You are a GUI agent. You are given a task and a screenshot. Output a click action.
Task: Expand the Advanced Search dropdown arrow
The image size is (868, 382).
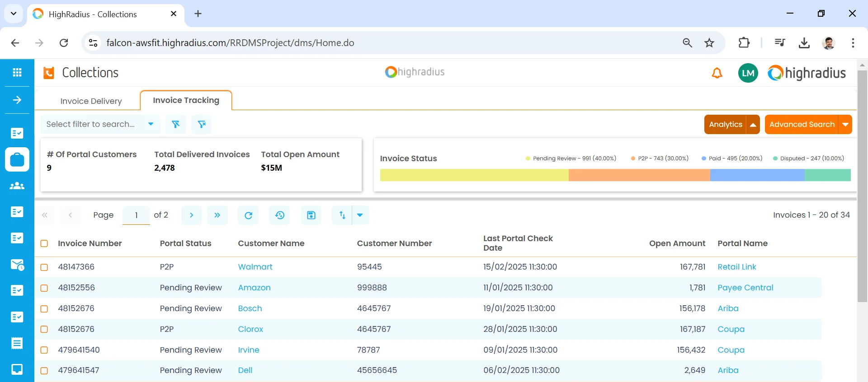[x=845, y=125]
